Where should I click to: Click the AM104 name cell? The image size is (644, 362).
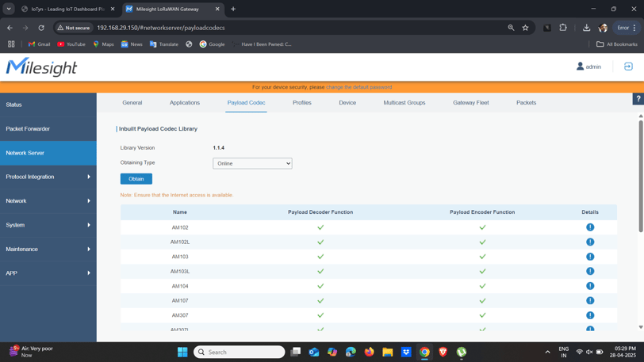[180, 286]
